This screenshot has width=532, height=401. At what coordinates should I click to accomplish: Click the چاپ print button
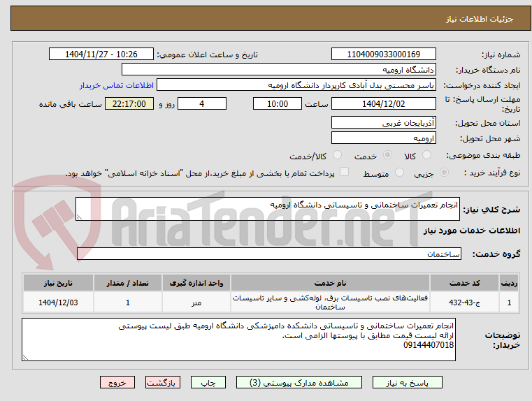click(208, 382)
